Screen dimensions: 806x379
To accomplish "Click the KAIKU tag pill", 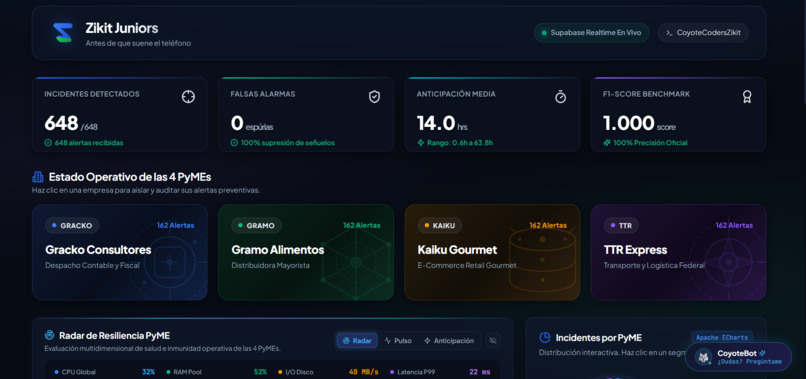I will tap(439, 225).
